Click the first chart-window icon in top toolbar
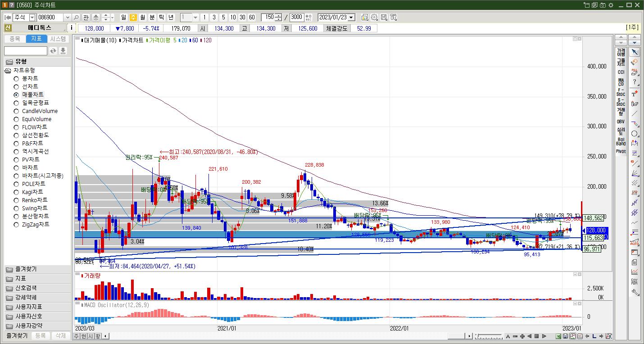The width and height of the screenshot is (644, 344). point(365,18)
